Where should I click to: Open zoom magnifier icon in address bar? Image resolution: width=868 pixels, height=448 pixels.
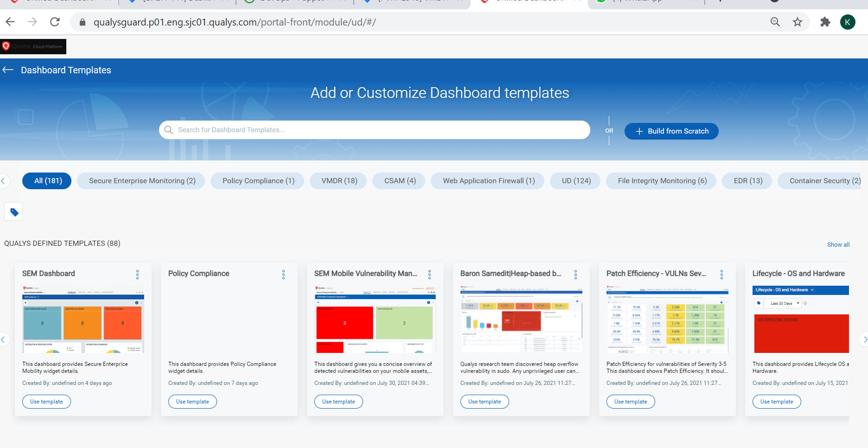coord(775,22)
